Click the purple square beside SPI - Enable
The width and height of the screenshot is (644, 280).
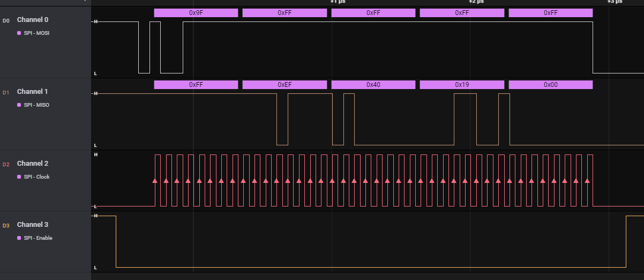[x=19, y=238]
